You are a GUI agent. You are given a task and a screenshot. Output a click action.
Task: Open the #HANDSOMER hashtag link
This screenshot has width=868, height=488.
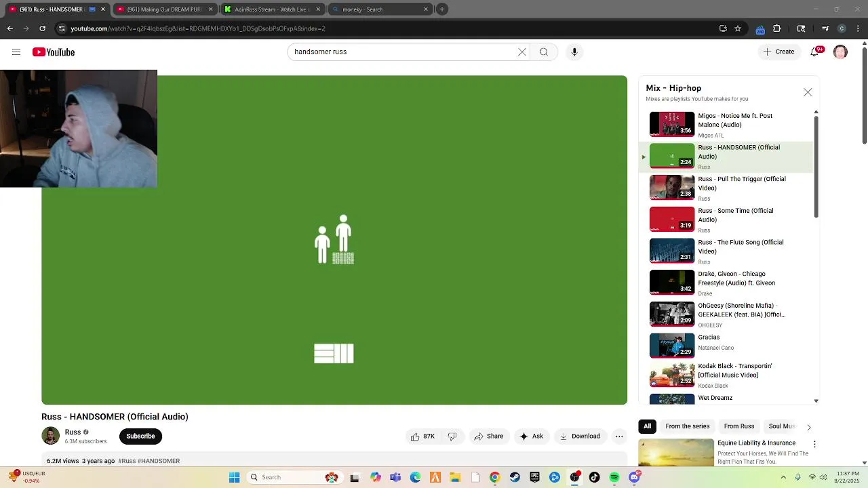pos(159,461)
